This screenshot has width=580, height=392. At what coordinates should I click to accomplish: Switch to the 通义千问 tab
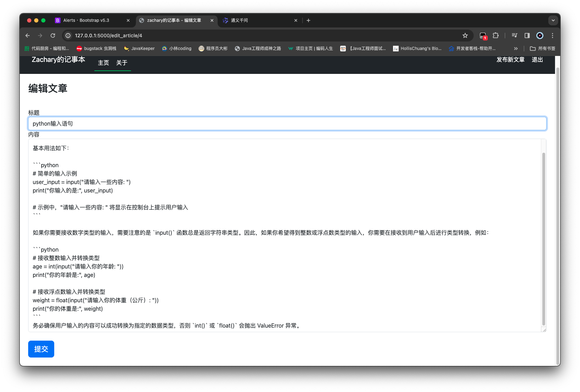[x=239, y=20]
